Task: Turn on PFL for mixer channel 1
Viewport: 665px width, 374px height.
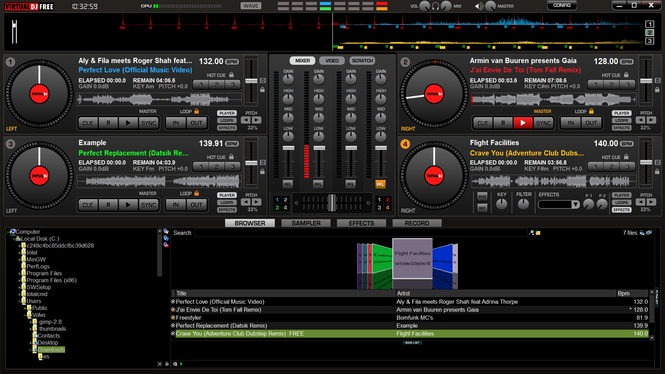Action: (288, 184)
